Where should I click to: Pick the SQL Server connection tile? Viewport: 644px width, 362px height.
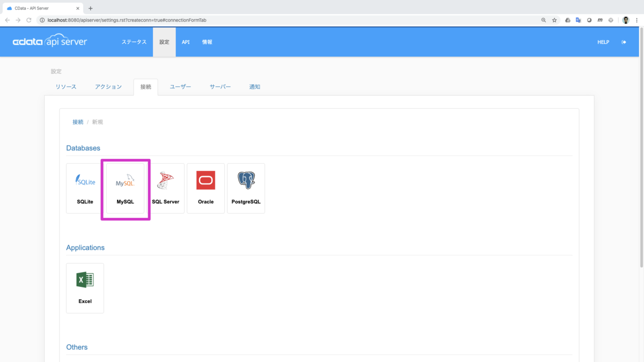(165, 188)
